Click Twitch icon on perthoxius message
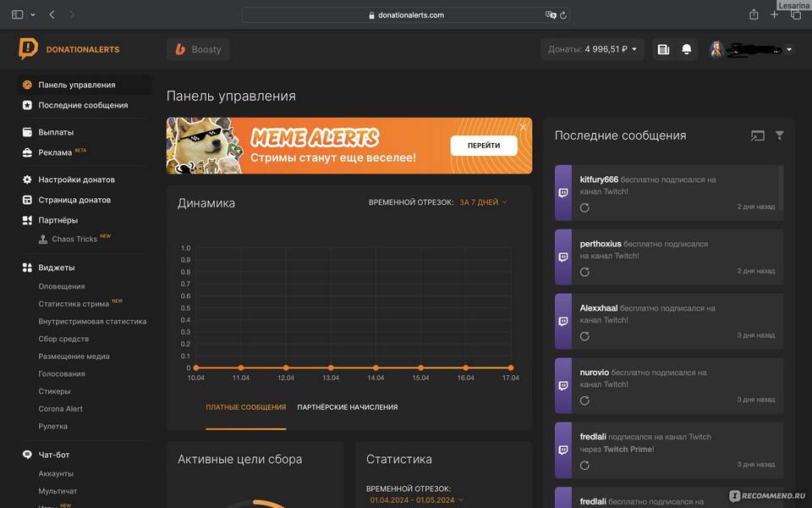Viewport: 812px width, 508px height. [x=563, y=257]
